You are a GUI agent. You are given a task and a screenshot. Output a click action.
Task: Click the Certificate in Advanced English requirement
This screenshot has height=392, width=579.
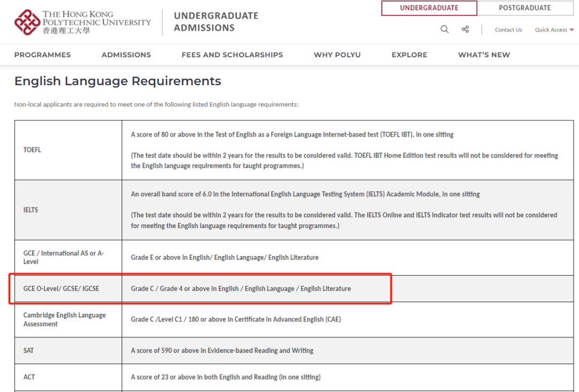pyautogui.click(x=235, y=319)
